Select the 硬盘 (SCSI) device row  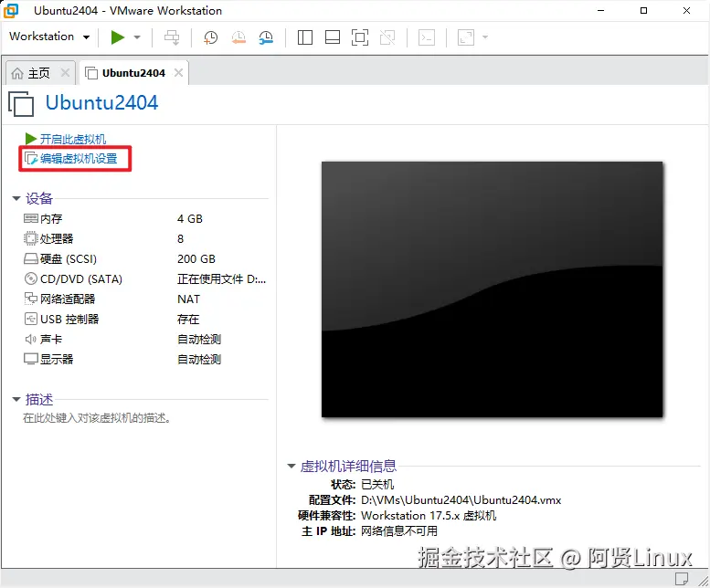(145, 258)
